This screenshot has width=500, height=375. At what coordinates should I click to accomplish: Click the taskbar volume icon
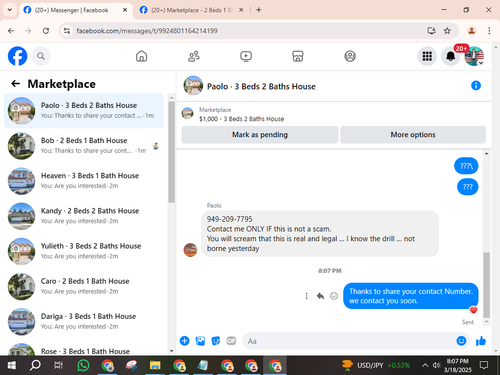point(436,365)
